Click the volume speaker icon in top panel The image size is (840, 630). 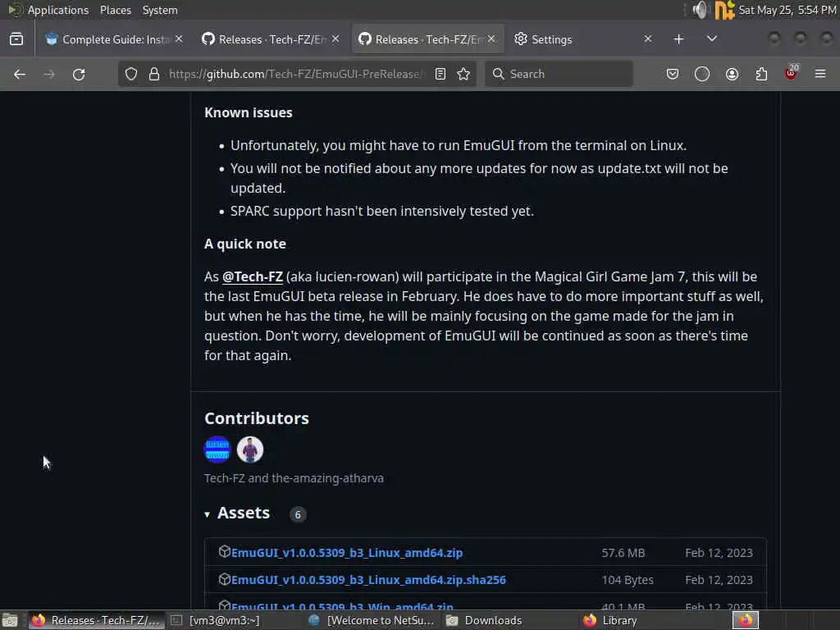(700, 10)
